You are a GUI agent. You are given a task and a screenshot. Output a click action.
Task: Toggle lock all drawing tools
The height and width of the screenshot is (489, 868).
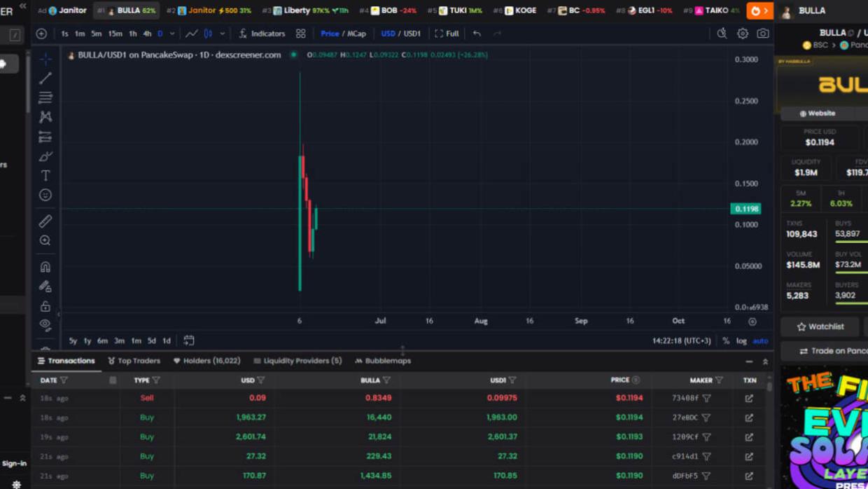45,306
